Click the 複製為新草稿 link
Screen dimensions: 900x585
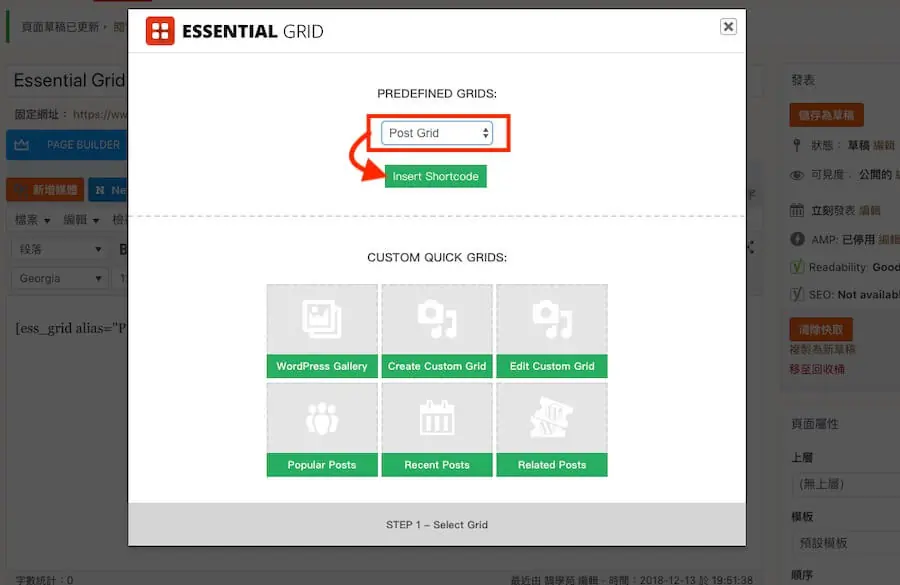[x=822, y=349]
